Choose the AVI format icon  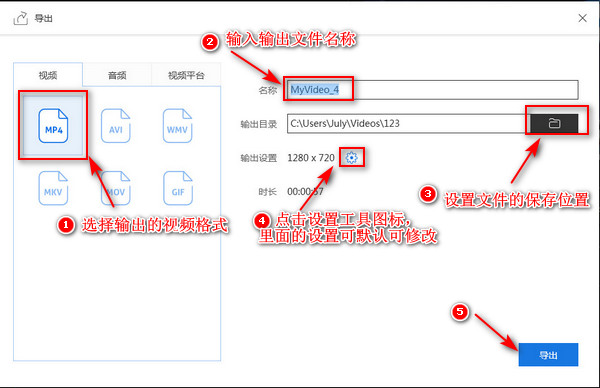tap(116, 126)
